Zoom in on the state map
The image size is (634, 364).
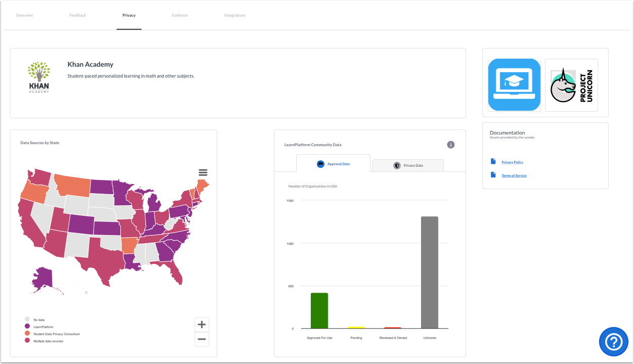201,324
